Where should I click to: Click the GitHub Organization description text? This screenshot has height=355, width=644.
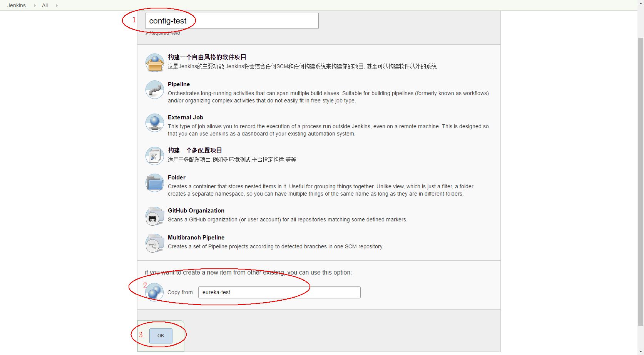pos(288,219)
